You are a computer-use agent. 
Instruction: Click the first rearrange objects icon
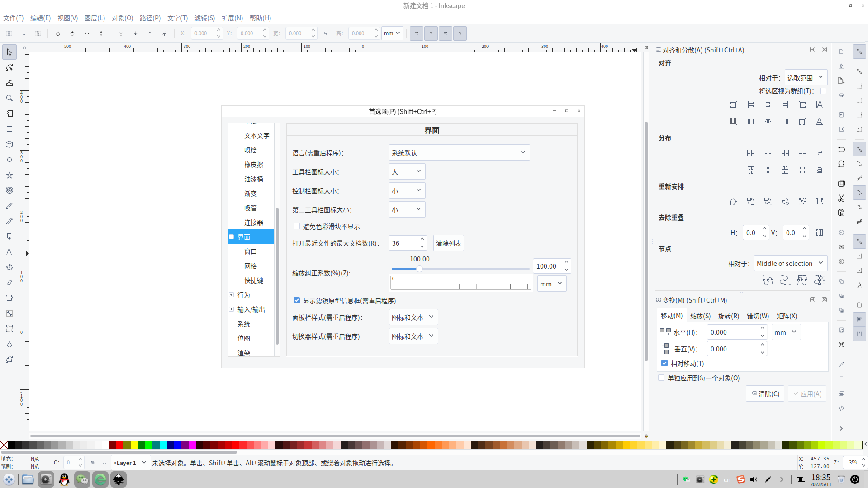(733, 201)
